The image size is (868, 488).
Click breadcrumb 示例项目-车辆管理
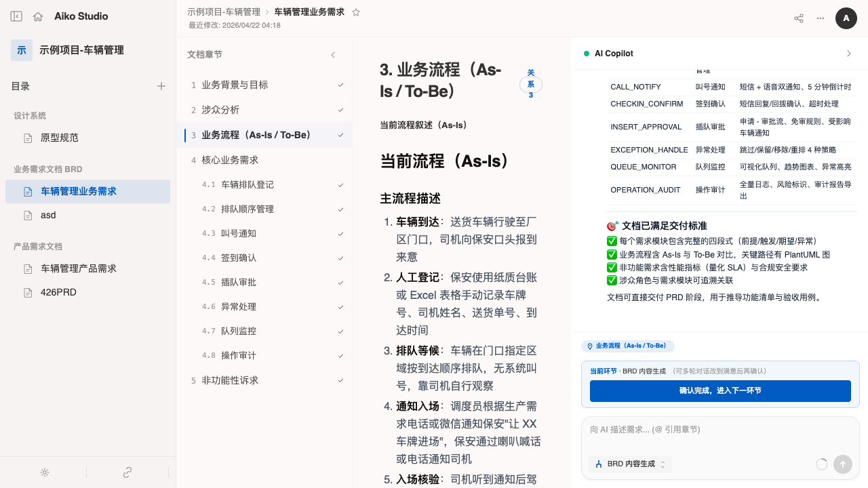[224, 12]
